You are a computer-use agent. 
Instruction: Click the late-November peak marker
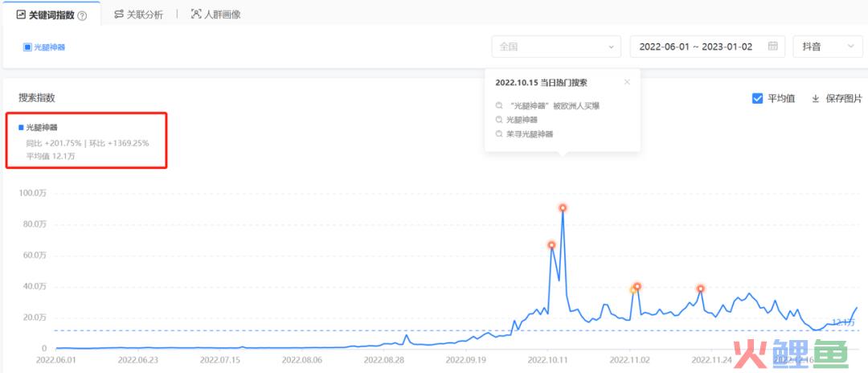[x=701, y=289]
